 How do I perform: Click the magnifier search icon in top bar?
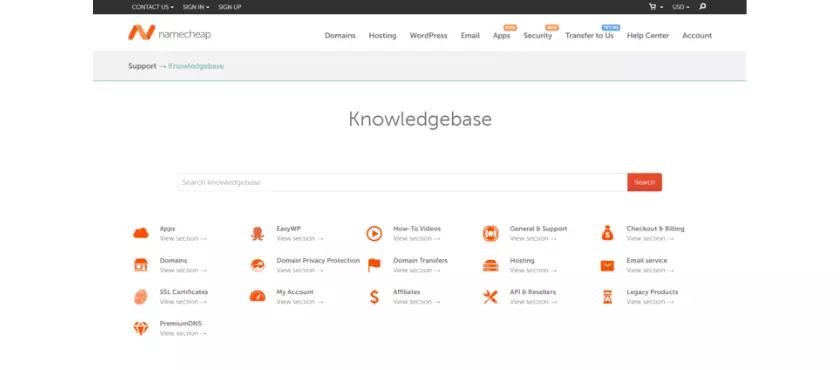coord(703,7)
